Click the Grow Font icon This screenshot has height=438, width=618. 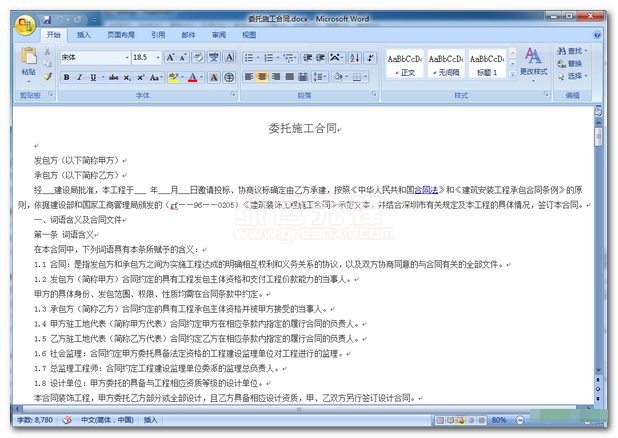[x=171, y=57]
